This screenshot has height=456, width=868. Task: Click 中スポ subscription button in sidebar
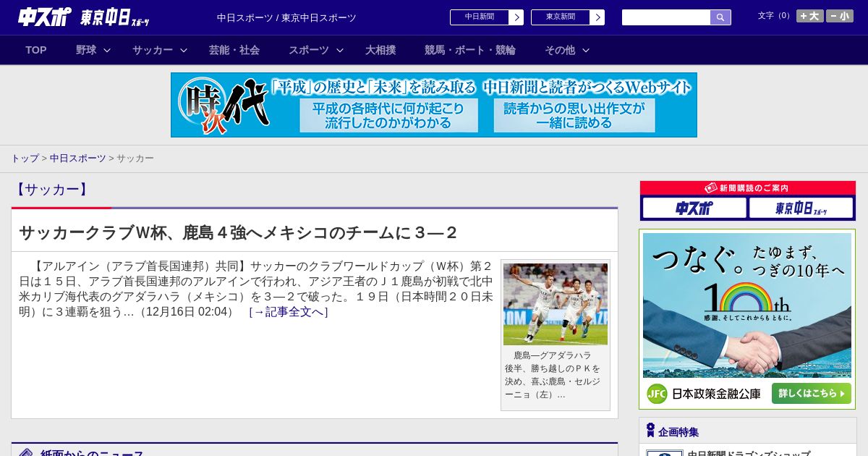tap(694, 208)
